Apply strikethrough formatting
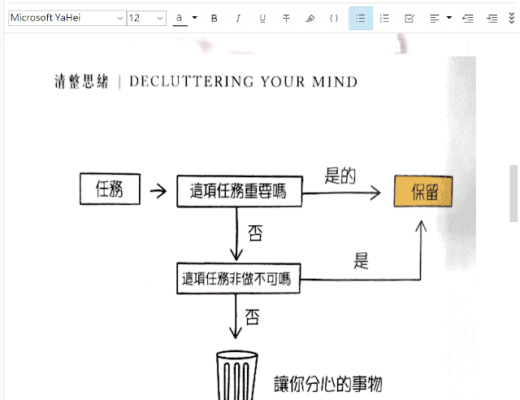Image resolution: width=520 pixels, height=400 pixels. tap(286, 18)
